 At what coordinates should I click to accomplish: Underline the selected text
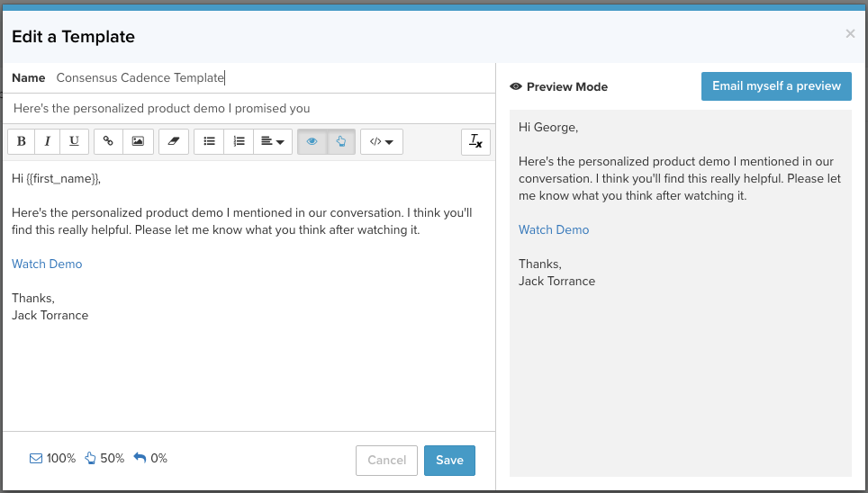[74, 142]
